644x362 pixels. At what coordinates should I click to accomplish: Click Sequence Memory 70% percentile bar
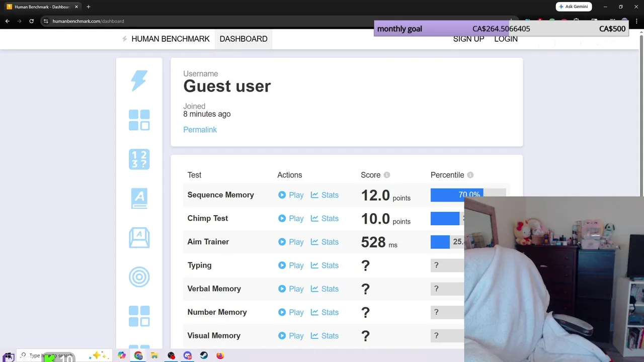(x=468, y=195)
